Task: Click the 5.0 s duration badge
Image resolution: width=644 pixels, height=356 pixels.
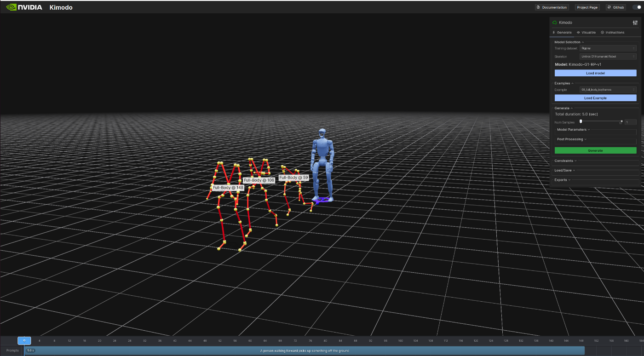Action: tap(30, 350)
